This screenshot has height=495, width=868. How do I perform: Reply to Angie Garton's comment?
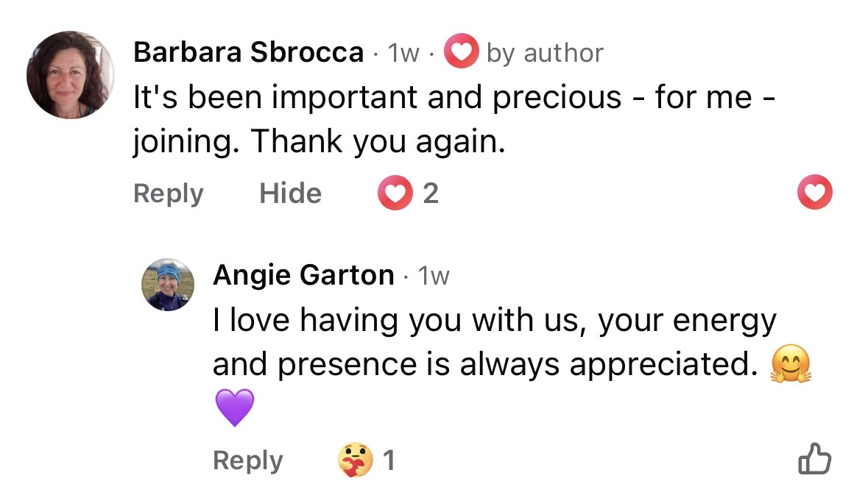(x=247, y=460)
